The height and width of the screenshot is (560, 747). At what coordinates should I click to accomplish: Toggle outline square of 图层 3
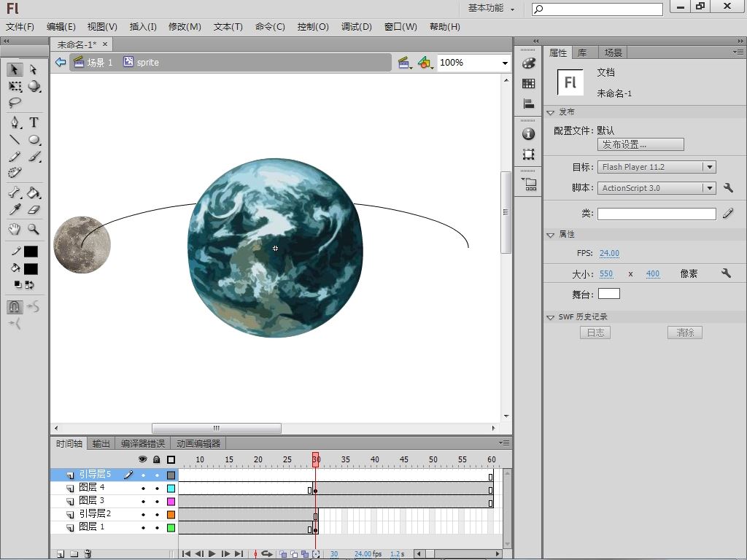171,502
